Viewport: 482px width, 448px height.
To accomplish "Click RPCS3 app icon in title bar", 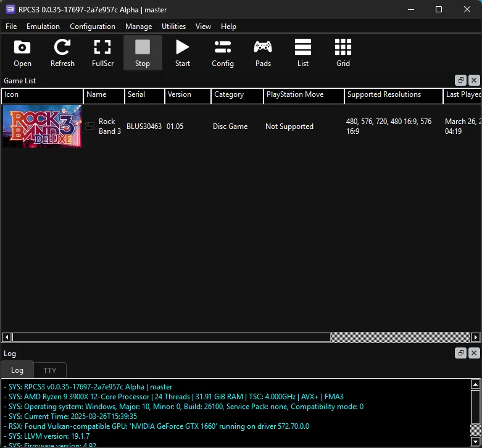I will [x=10, y=9].
